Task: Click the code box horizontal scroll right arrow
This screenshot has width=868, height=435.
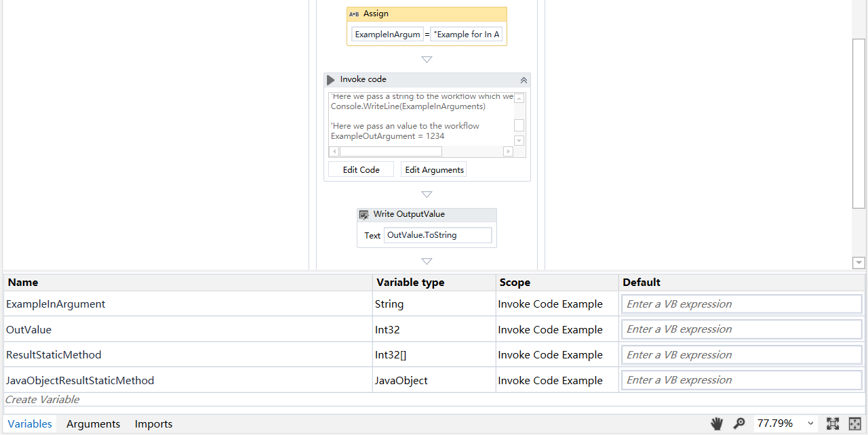Action: click(508, 151)
